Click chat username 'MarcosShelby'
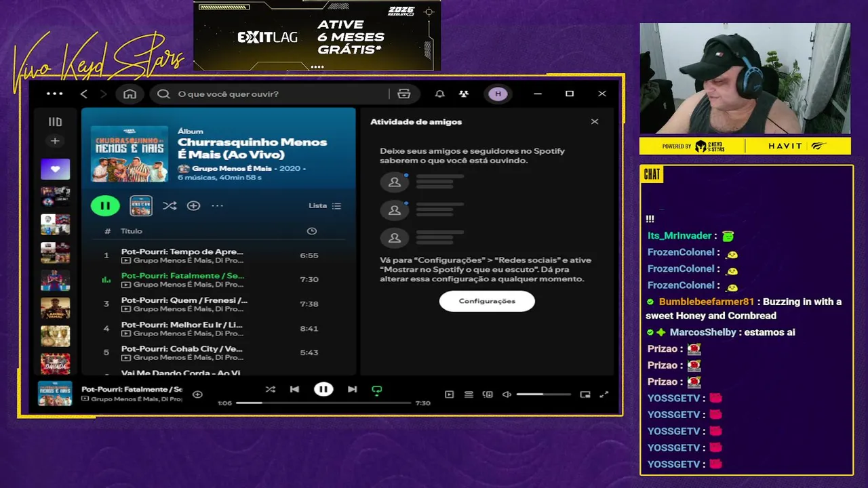This screenshot has height=488, width=868. [703, 332]
